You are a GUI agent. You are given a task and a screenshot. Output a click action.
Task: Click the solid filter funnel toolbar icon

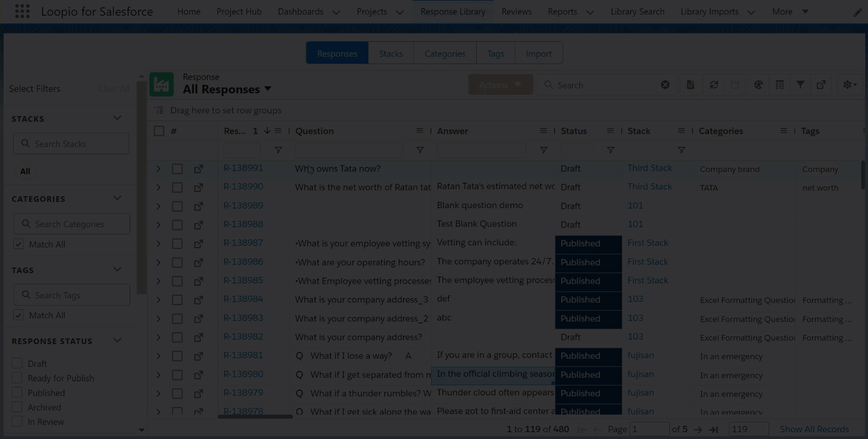point(800,85)
